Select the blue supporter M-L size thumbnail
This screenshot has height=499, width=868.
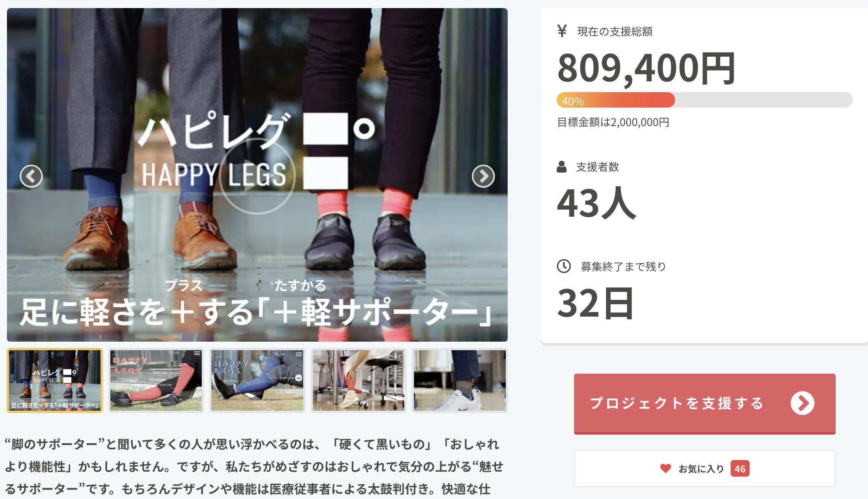(x=257, y=380)
